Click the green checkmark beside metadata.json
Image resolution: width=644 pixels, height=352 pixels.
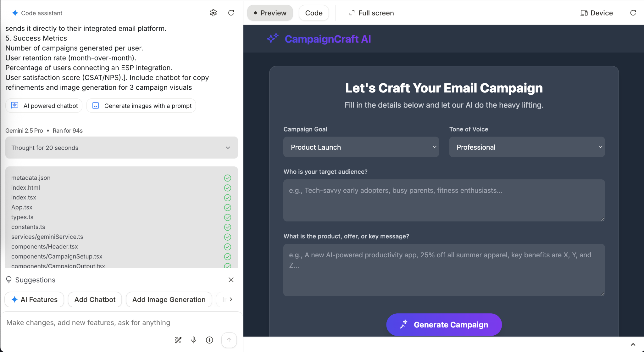click(228, 178)
